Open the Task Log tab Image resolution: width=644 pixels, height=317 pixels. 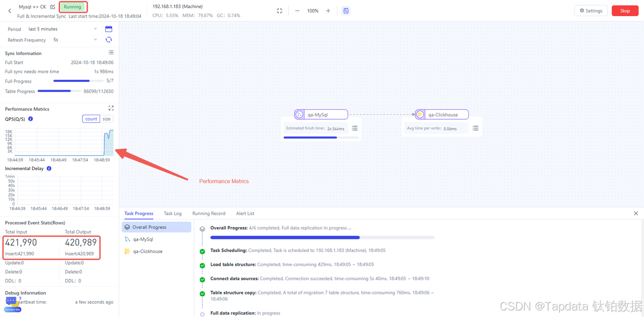click(173, 213)
